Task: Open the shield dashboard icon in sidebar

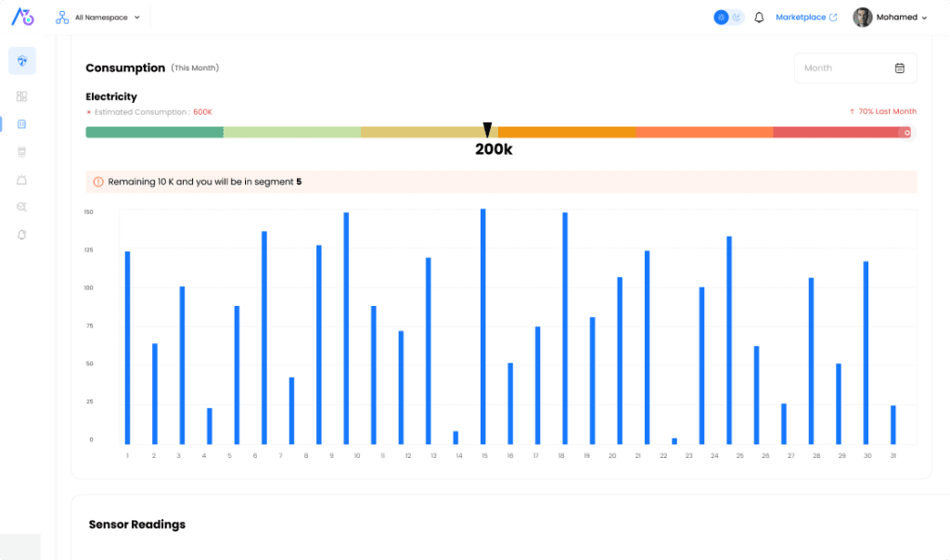Action: click(x=22, y=61)
